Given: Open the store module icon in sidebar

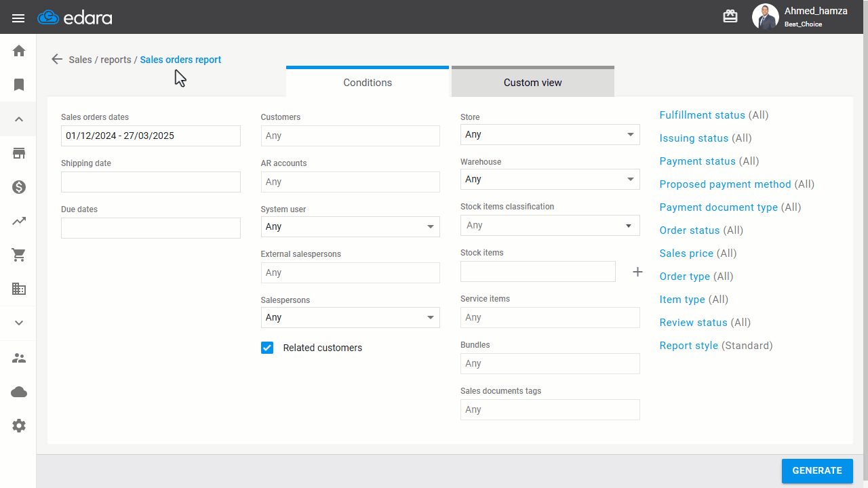Looking at the screenshot, I should 19,153.
